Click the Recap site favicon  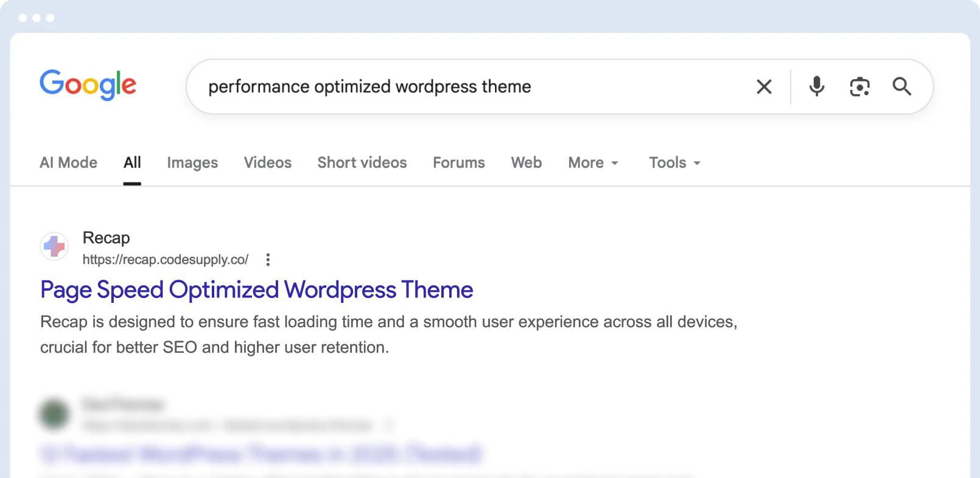pyautogui.click(x=54, y=246)
